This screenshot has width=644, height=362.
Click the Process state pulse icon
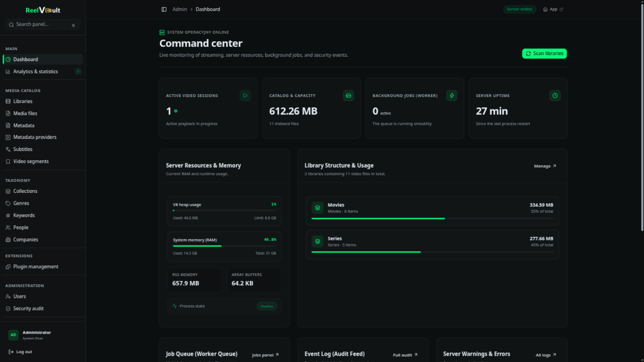175,306
